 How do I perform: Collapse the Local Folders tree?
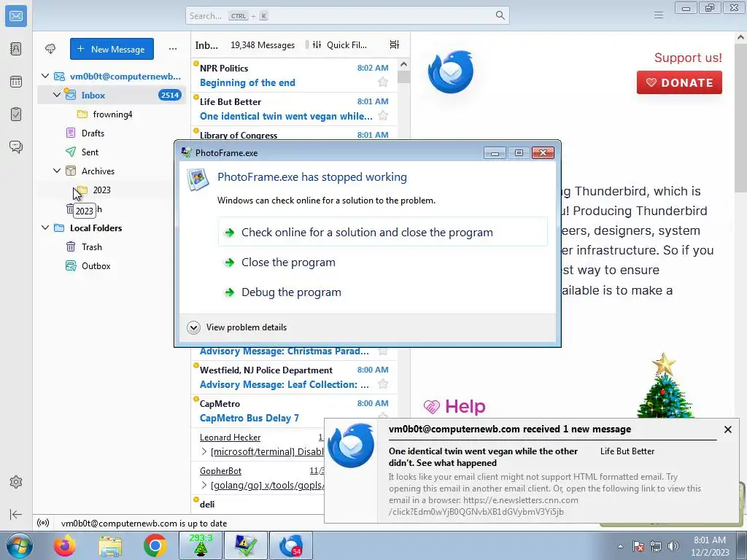[x=45, y=227]
